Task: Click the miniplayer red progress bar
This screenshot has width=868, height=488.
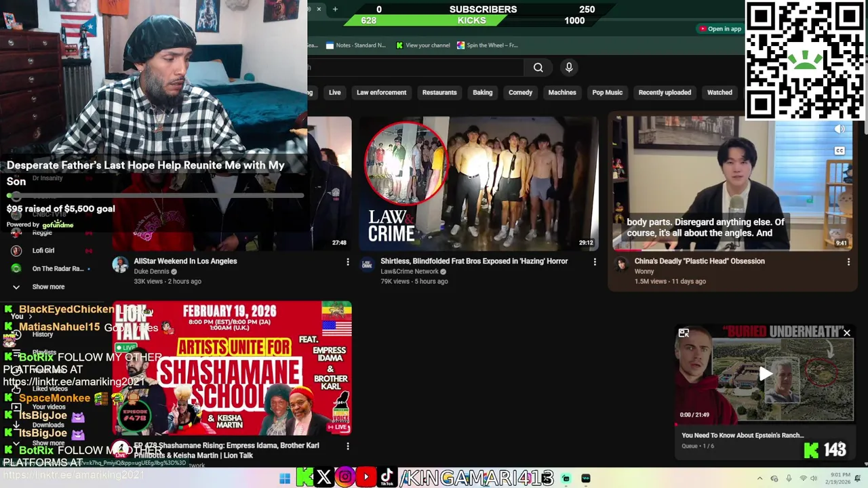Action: pos(765,426)
